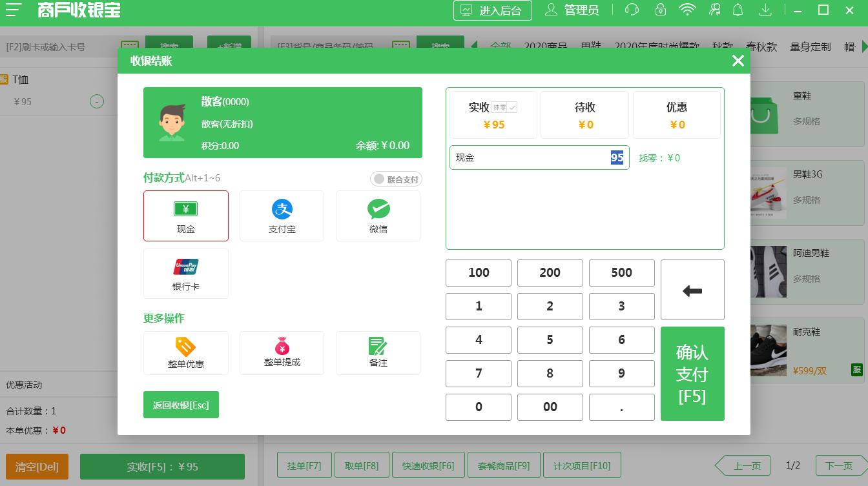Open the 整单提成 commission tool
This screenshot has width=868, height=486.
(x=282, y=353)
